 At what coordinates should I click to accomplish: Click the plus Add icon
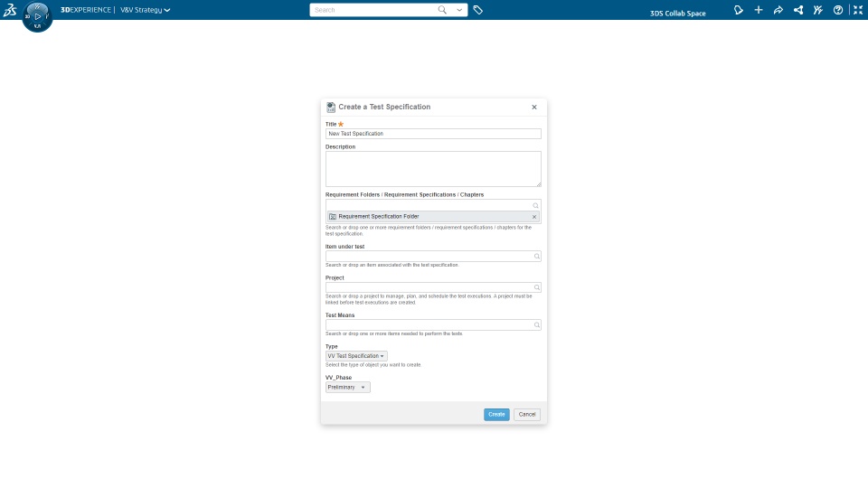coord(759,10)
